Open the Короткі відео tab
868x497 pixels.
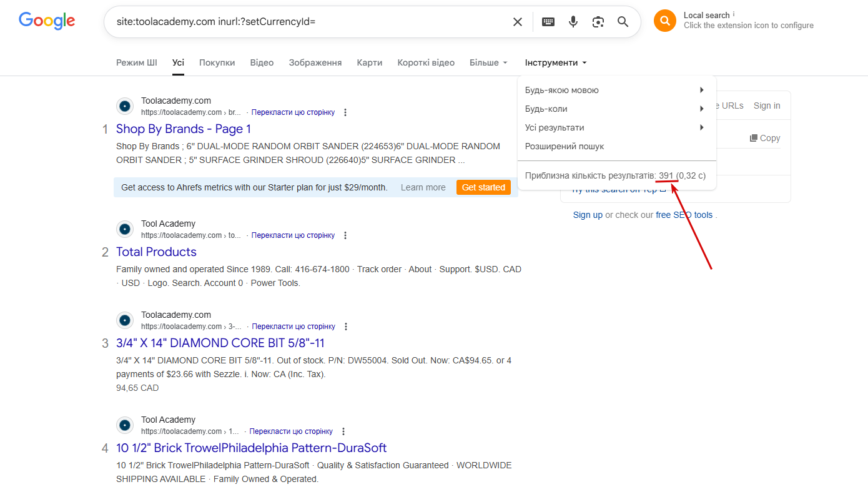426,62
